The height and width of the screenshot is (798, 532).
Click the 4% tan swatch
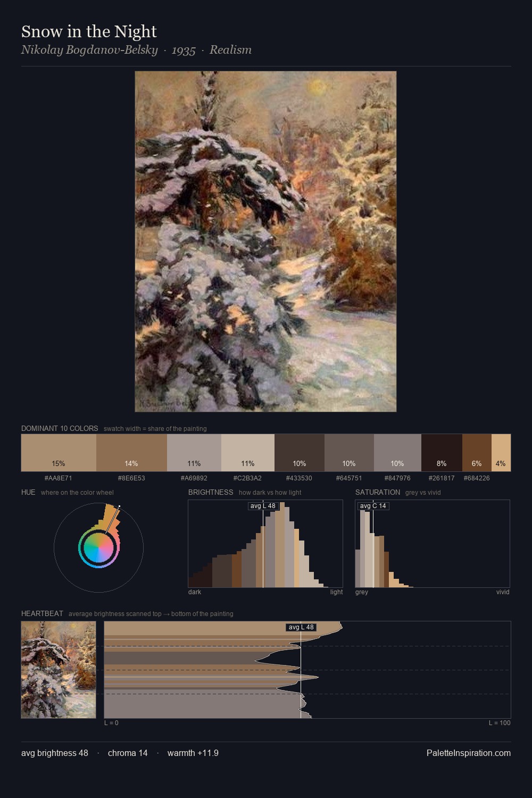(x=501, y=453)
